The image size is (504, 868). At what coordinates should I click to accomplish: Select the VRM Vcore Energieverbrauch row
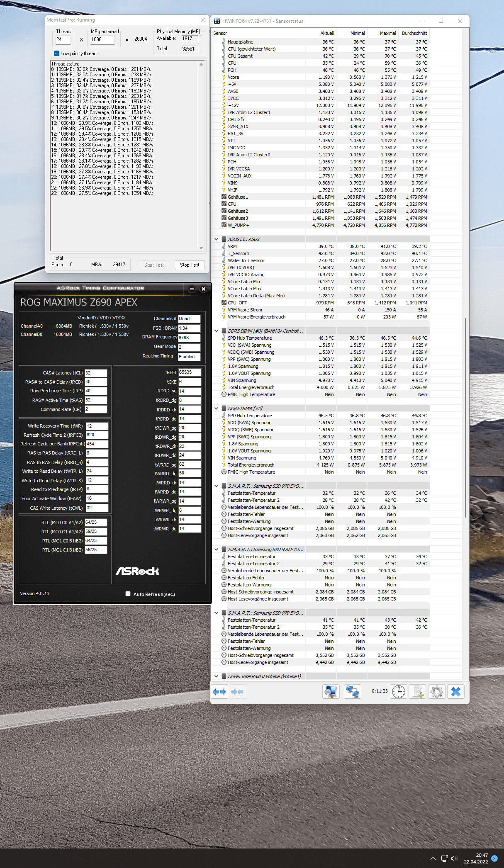pos(321,317)
